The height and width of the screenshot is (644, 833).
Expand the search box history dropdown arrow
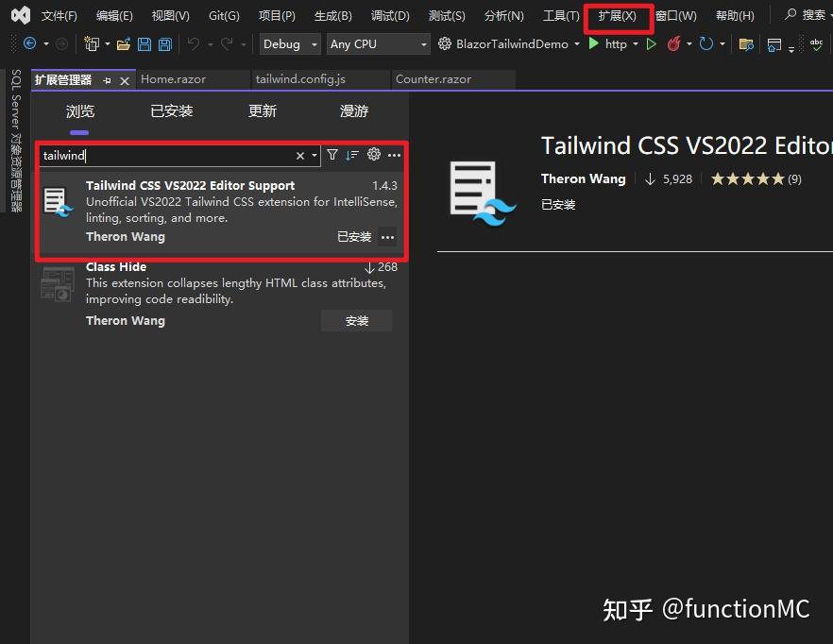click(x=314, y=155)
